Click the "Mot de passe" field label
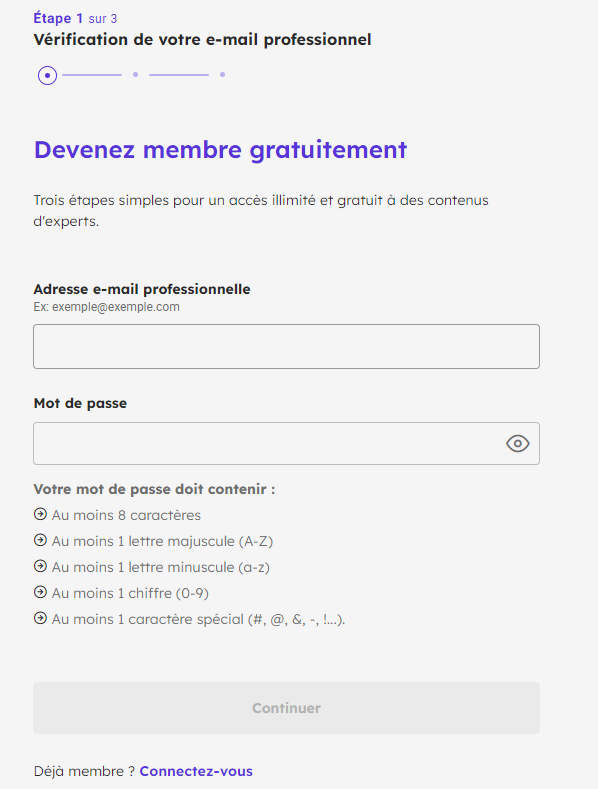Image resolution: width=598 pixels, height=789 pixels. pos(80,403)
